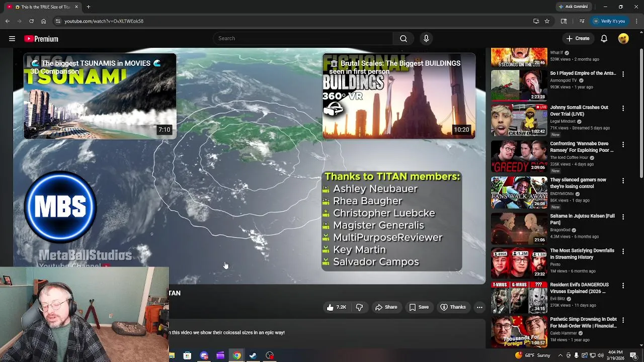The height and width of the screenshot is (362, 644).
Task: Bookmark this page with the star icon
Action: (x=547, y=21)
